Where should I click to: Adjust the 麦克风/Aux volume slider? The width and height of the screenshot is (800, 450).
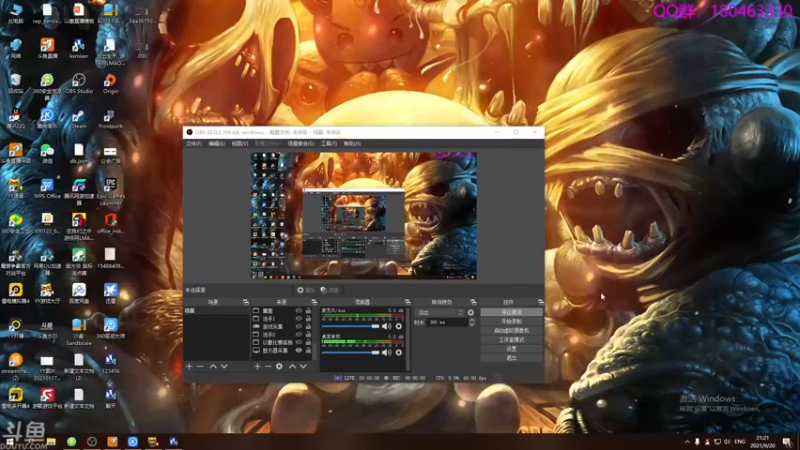coord(351,326)
